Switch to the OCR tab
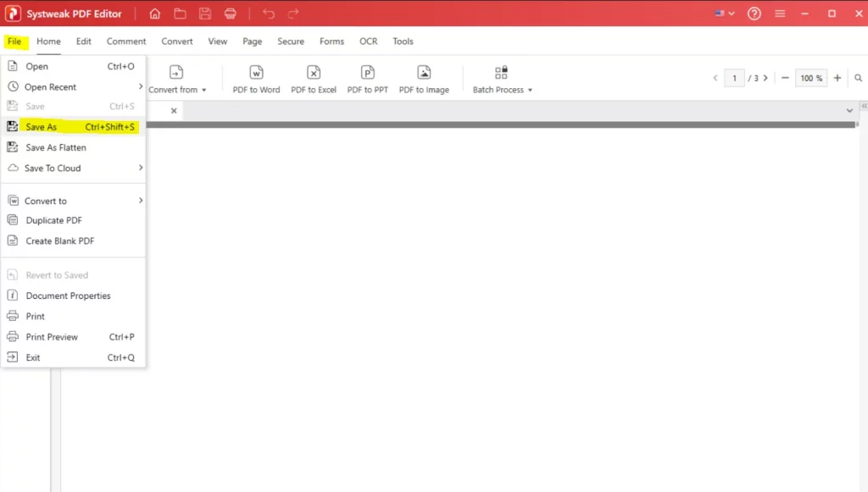Screen dimensions: 868x492 [x=368, y=41]
